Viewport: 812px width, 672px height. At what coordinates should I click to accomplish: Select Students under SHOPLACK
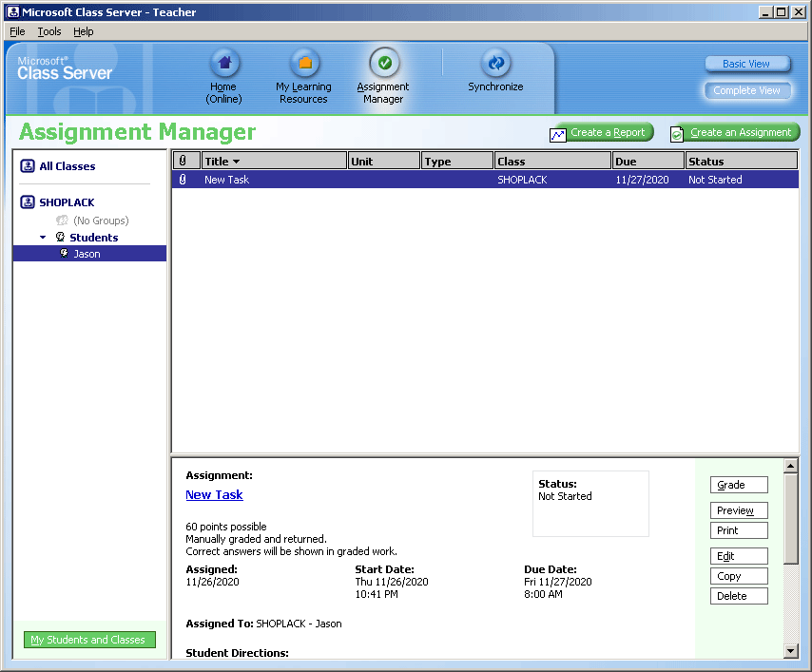pos(94,238)
